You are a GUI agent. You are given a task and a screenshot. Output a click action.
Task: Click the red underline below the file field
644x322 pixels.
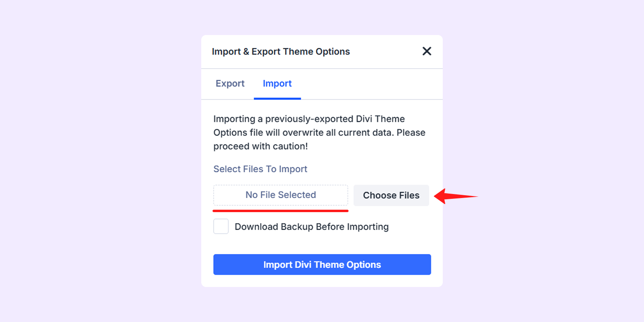281,211
